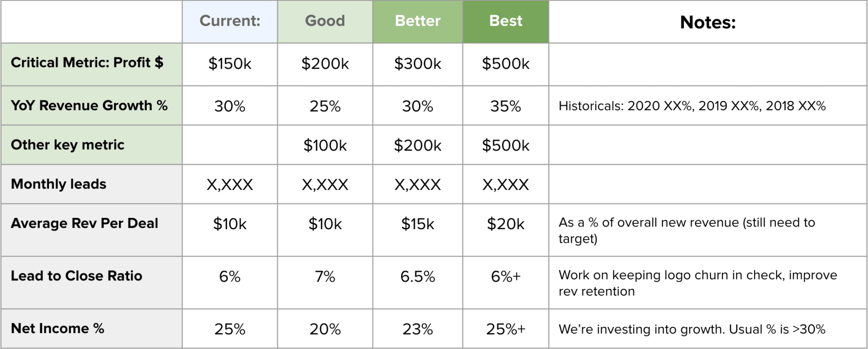Select the empty Current Other key metric cell
Image resolution: width=868 pixels, height=349 pixels.
tap(230, 145)
